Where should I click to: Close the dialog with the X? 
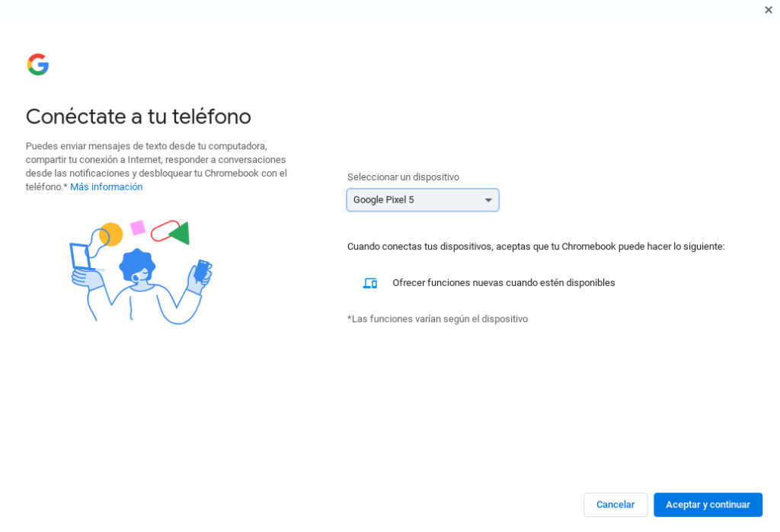(x=768, y=10)
